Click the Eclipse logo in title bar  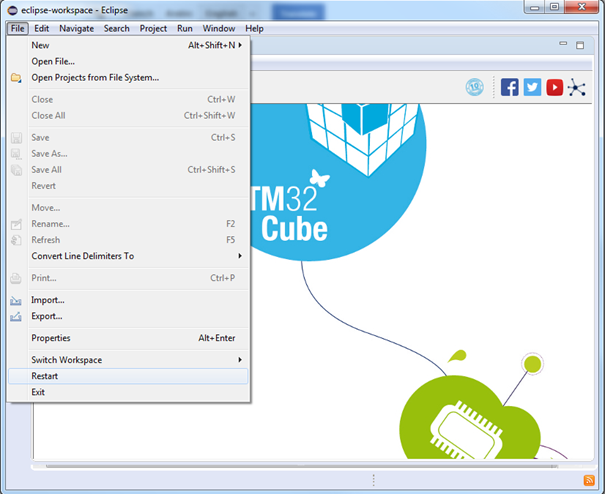click(12, 10)
